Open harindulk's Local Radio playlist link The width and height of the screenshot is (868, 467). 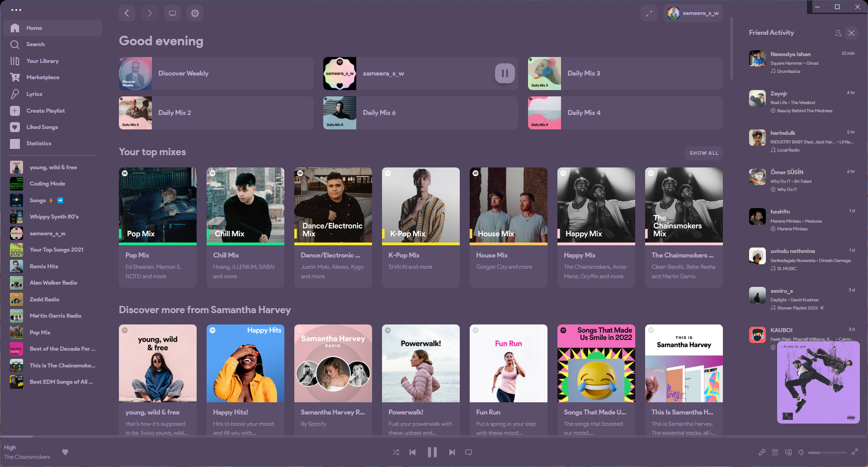pyautogui.click(x=788, y=150)
